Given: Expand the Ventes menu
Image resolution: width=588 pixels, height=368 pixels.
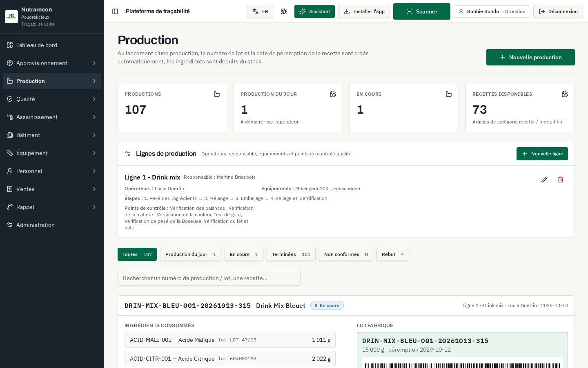Looking at the screenshot, I should click(52, 189).
